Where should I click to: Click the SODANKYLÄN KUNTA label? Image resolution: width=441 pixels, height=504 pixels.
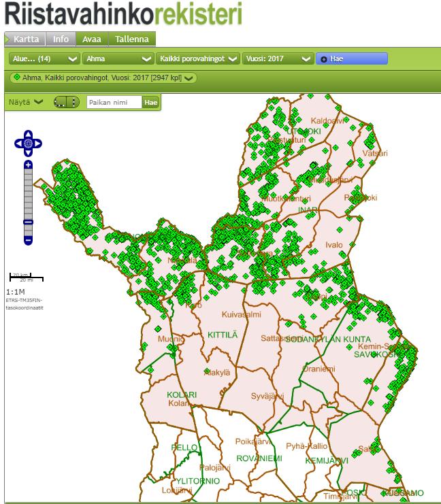tap(328, 339)
